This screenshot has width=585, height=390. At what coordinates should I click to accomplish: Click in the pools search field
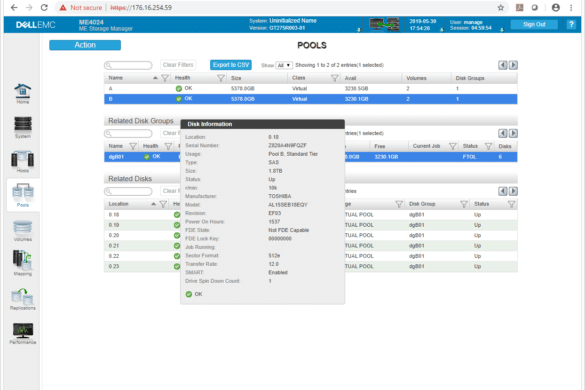point(128,65)
